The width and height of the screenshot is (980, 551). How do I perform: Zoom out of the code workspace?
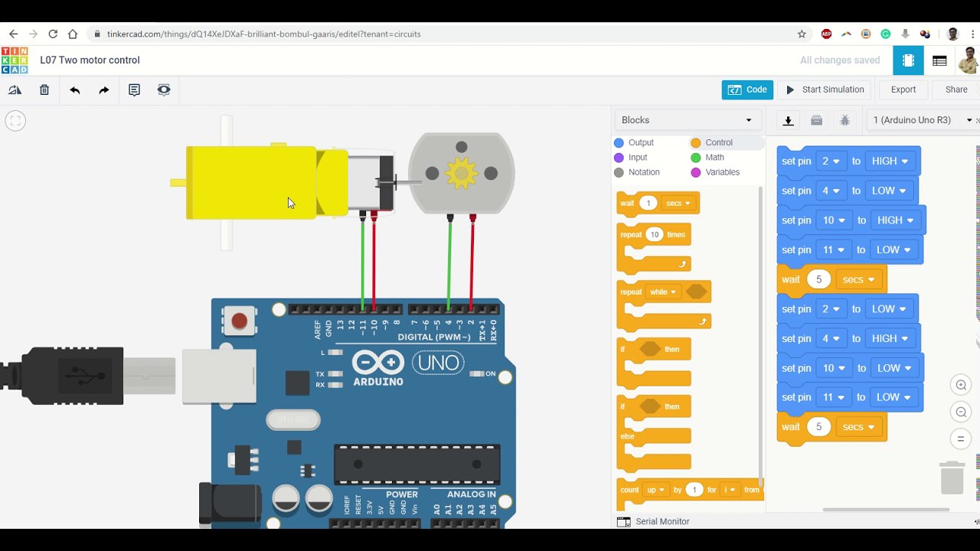click(x=961, y=412)
